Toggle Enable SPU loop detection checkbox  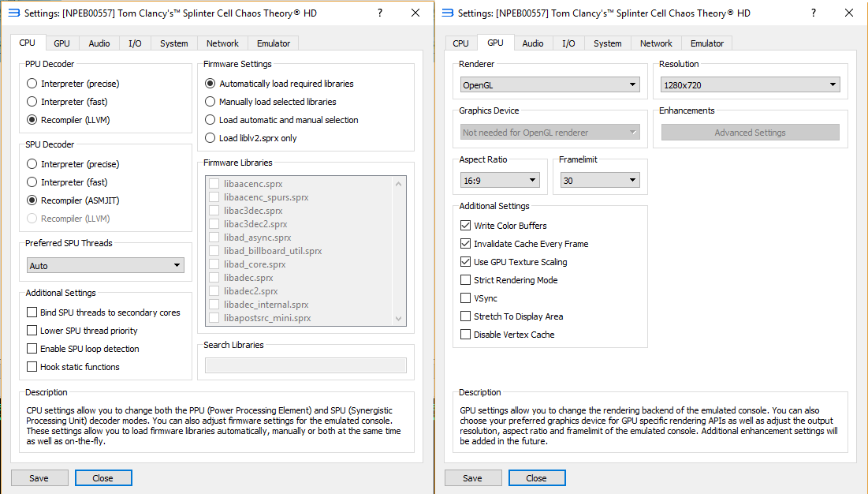click(x=32, y=349)
